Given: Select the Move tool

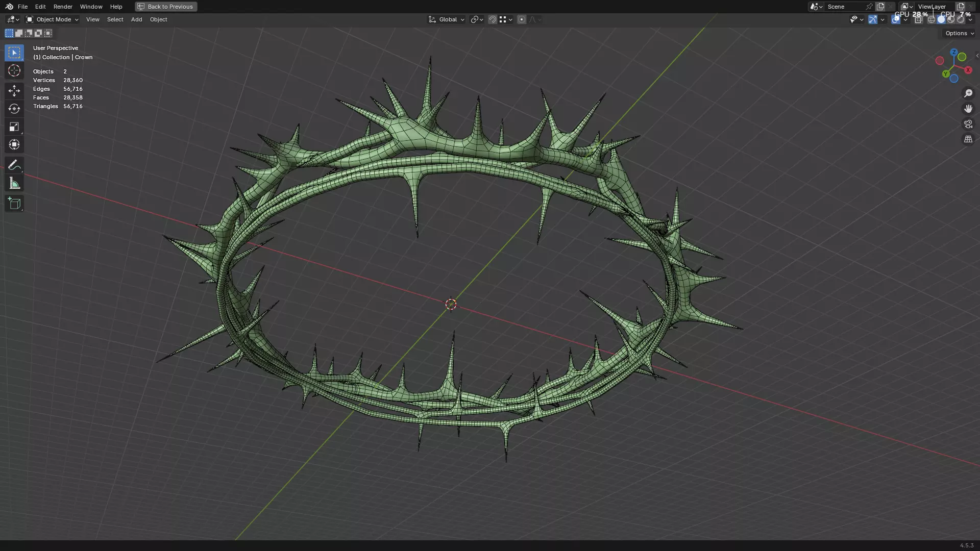Looking at the screenshot, I should point(14,91).
